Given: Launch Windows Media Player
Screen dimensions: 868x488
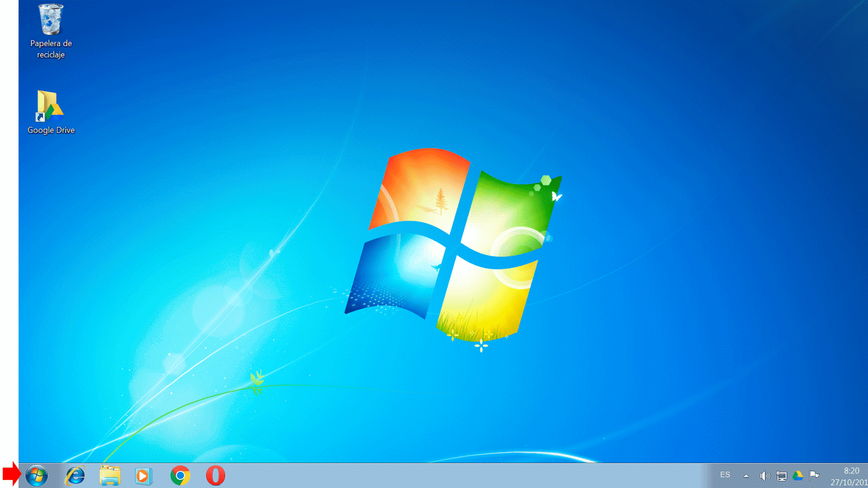Looking at the screenshot, I should [144, 476].
